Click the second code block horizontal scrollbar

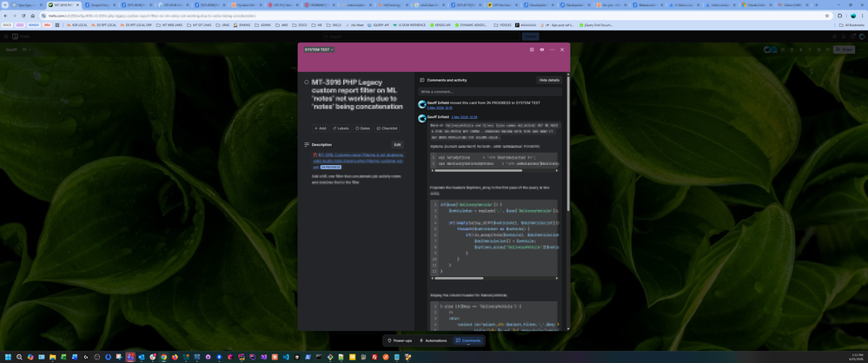[459, 279]
